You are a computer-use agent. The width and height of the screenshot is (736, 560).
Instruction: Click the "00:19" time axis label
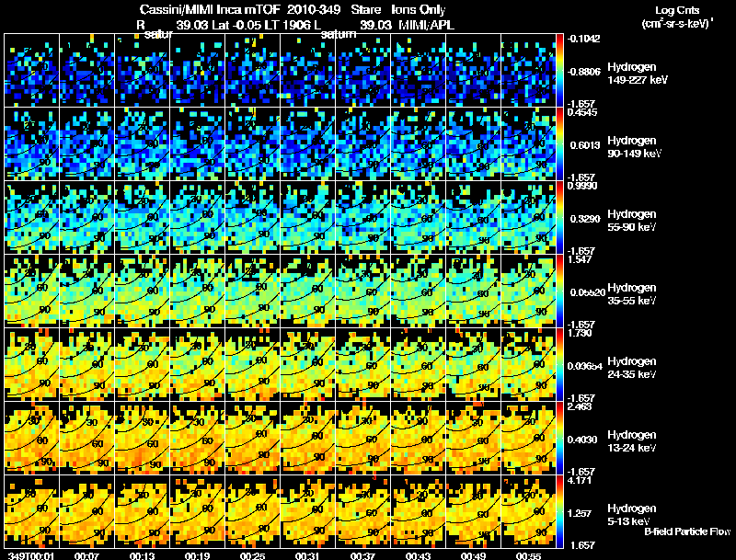pos(197,555)
